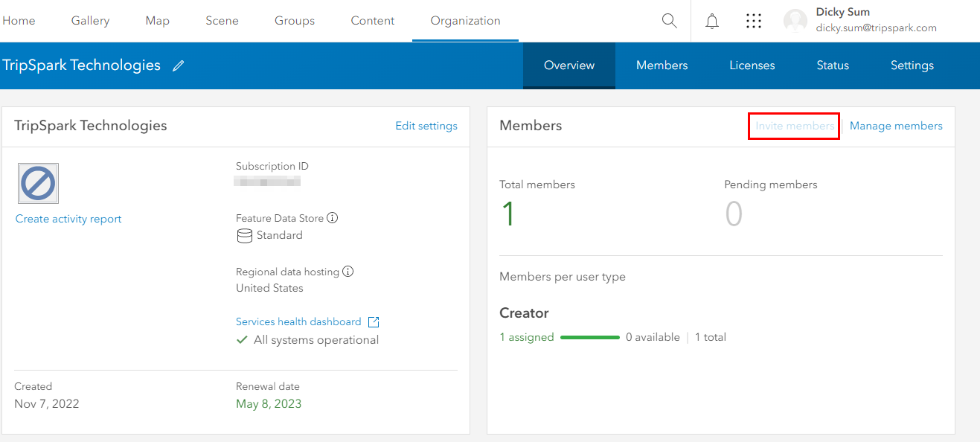Click Invite members
980x442 pixels.
[793, 126]
